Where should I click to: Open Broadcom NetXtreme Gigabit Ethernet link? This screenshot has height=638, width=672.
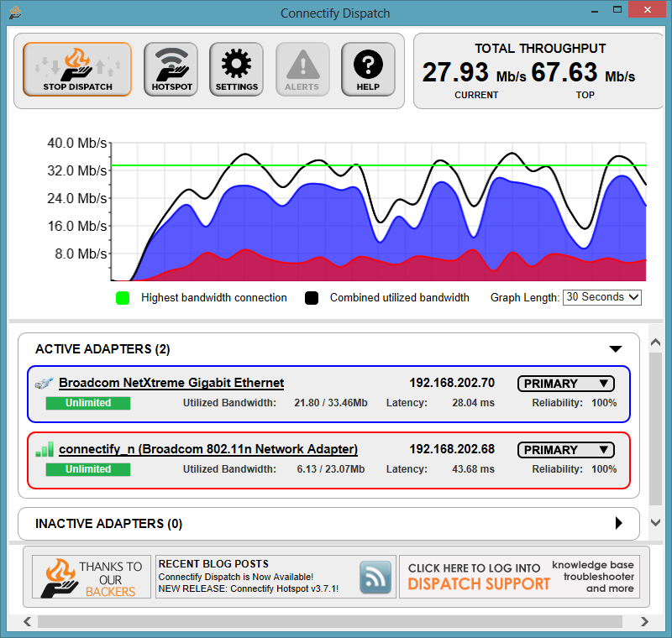tap(171, 383)
